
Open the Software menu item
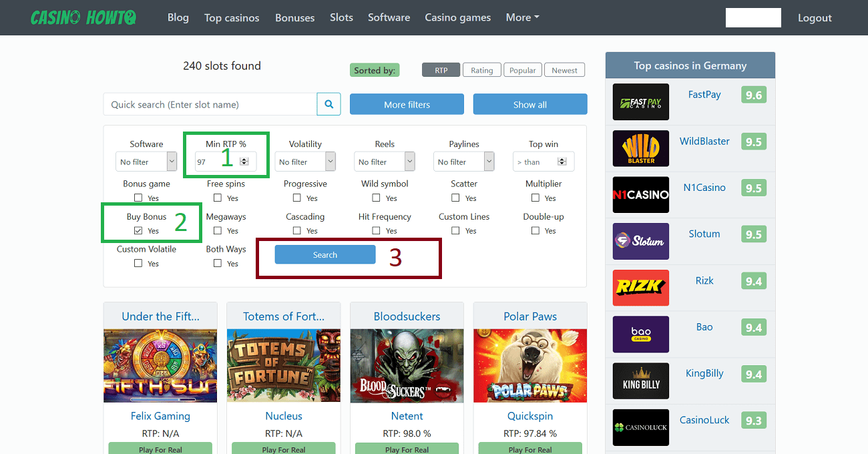(389, 17)
